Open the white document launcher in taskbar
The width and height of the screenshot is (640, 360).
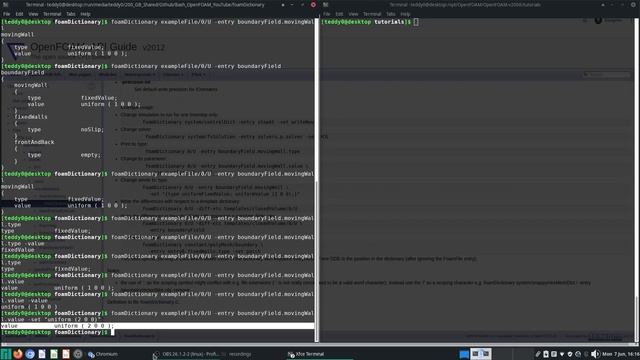[42, 354]
